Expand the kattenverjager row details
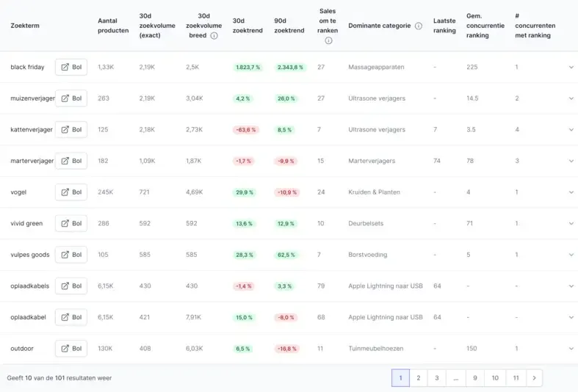 pyautogui.click(x=571, y=130)
